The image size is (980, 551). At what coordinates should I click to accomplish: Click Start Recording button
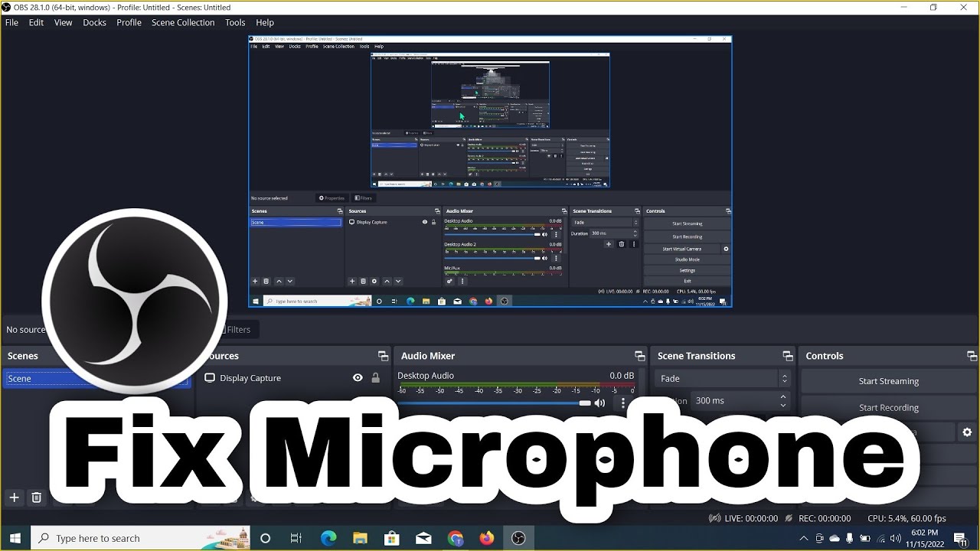pos(888,407)
